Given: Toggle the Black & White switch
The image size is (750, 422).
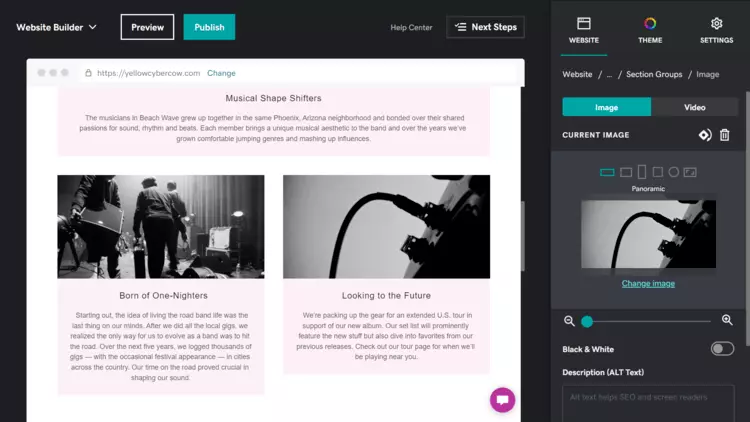Looking at the screenshot, I should (x=722, y=349).
